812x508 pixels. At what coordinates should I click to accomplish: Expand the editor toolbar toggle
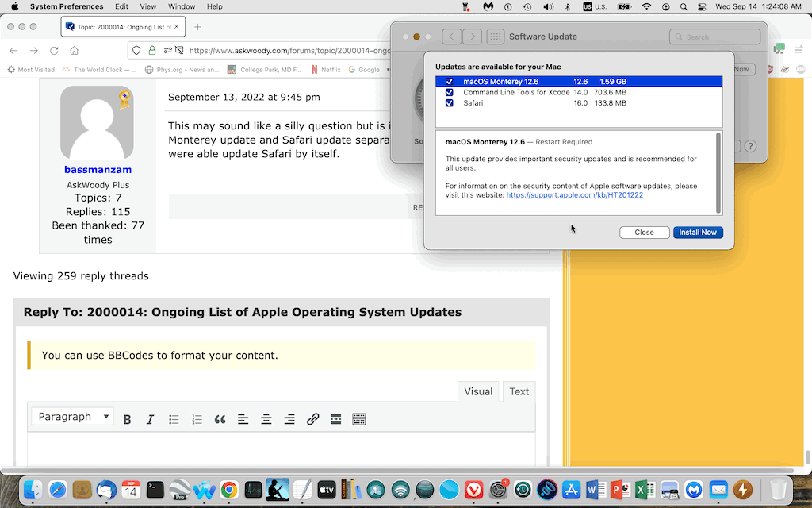(x=358, y=419)
